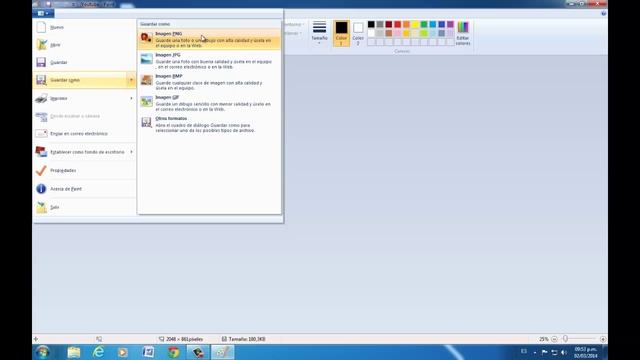Open Acerca de Paint info entry
640x360 pixels.
click(84, 189)
